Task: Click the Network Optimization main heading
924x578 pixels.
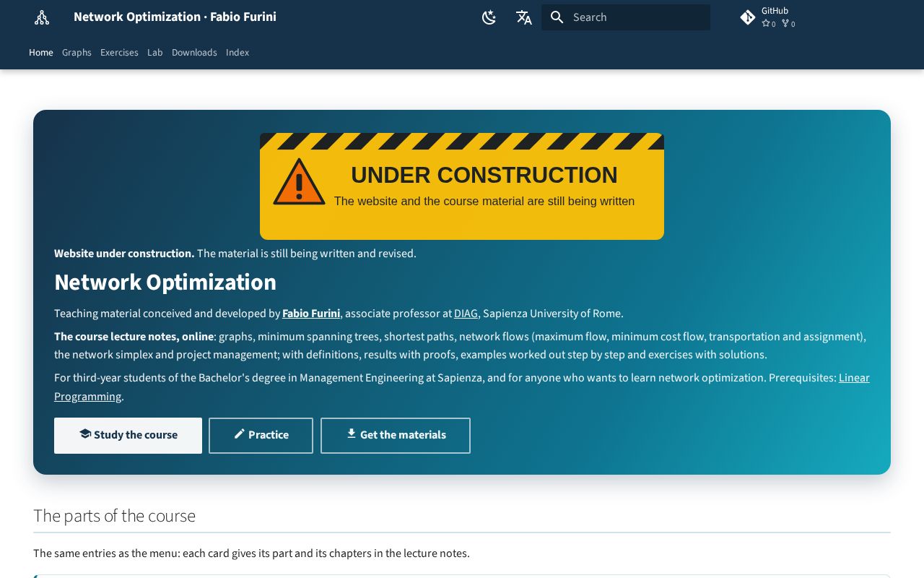Action: tap(165, 282)
